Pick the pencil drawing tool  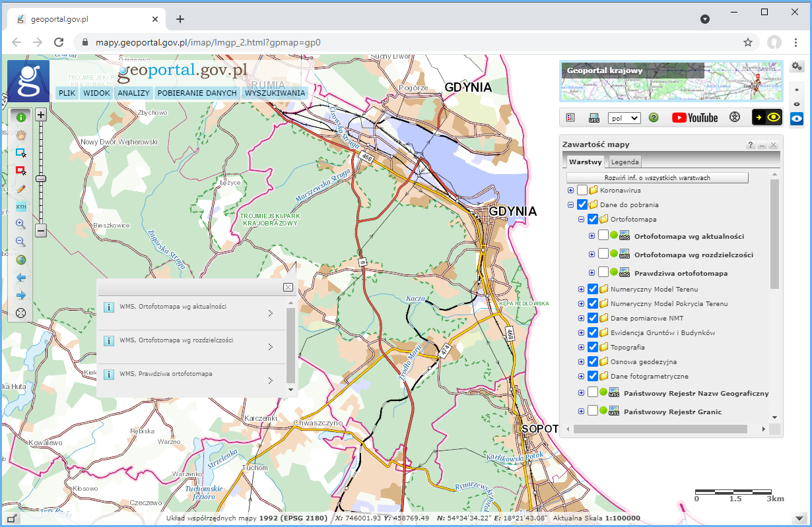pyautogui.click(x=20, y=188)
